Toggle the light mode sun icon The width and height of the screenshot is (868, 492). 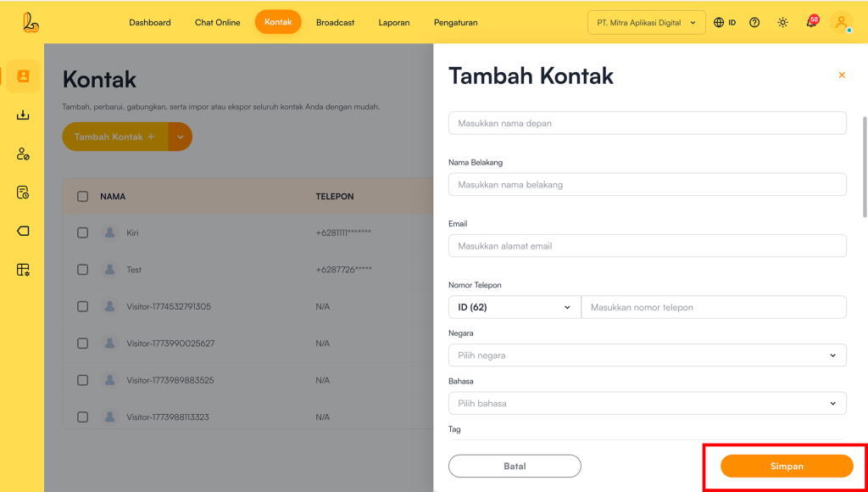782,23
